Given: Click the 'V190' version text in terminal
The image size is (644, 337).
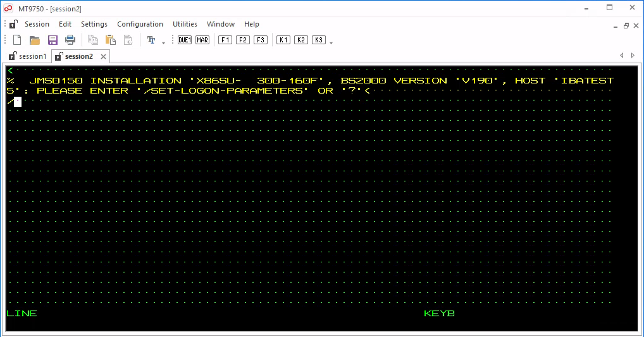Looking at the screenshot, I should pos(477,80).
